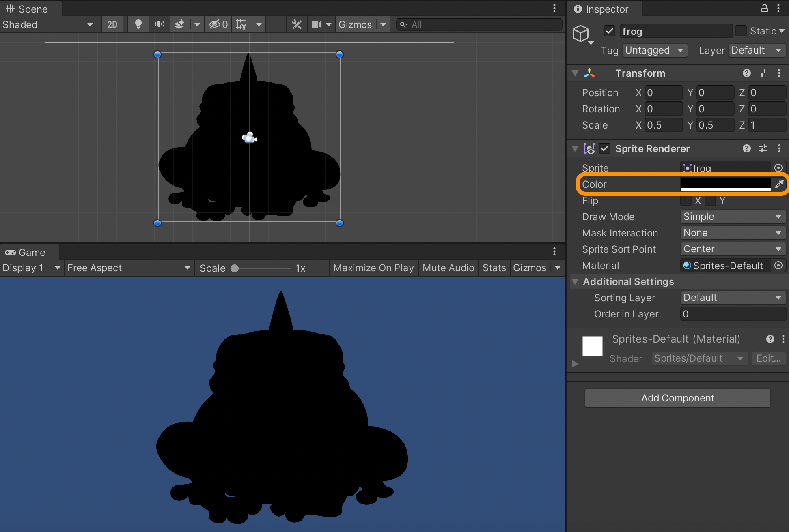Enable Flip X checkbox
Image resolution: width=789 pixels, height=532 pixels.
(x=686, y=201)
